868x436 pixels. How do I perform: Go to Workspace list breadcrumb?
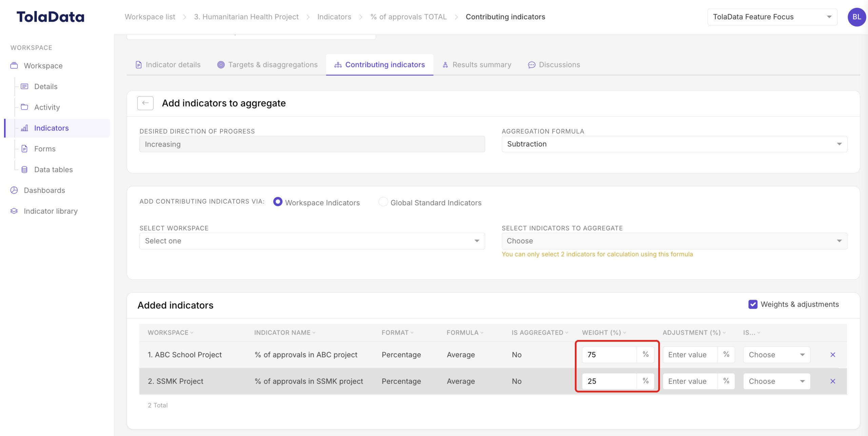point(150,17)
